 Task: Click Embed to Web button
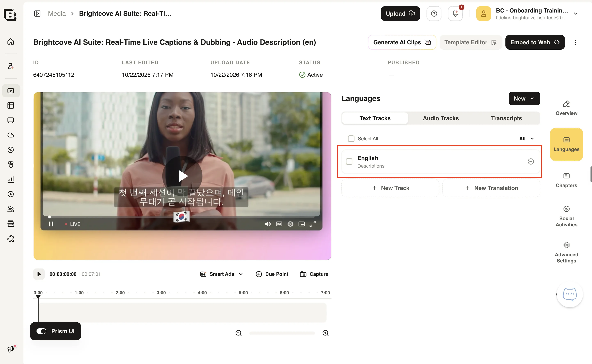(x=535, y=42)
